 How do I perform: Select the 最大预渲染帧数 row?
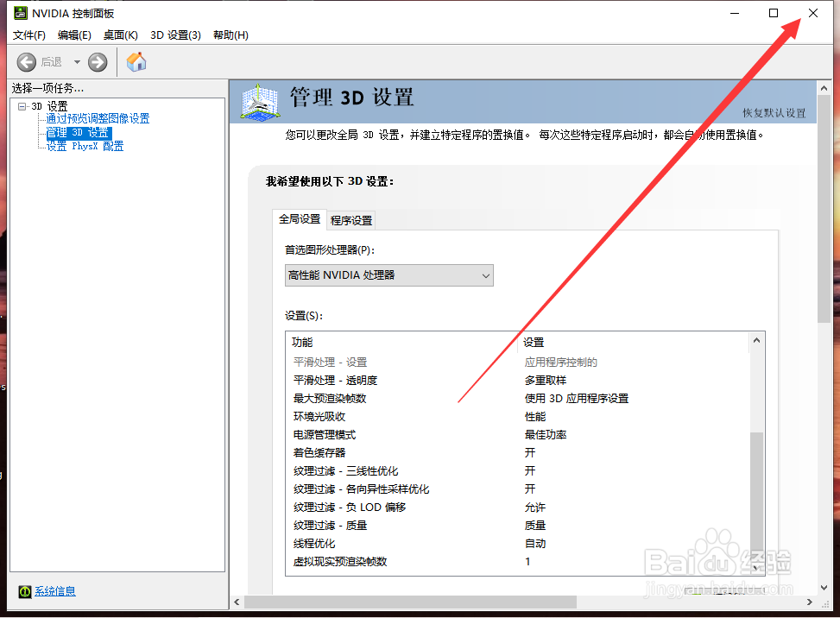518,399
